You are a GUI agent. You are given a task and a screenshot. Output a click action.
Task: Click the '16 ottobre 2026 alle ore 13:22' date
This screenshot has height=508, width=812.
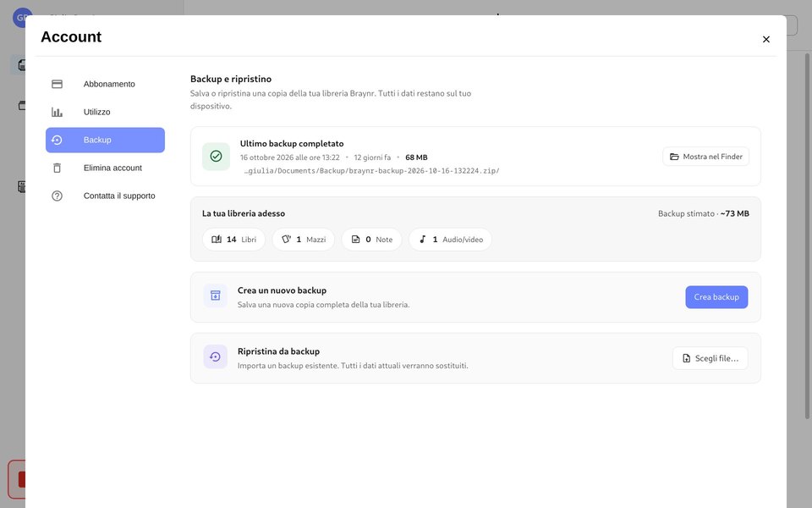pos(290,157)
